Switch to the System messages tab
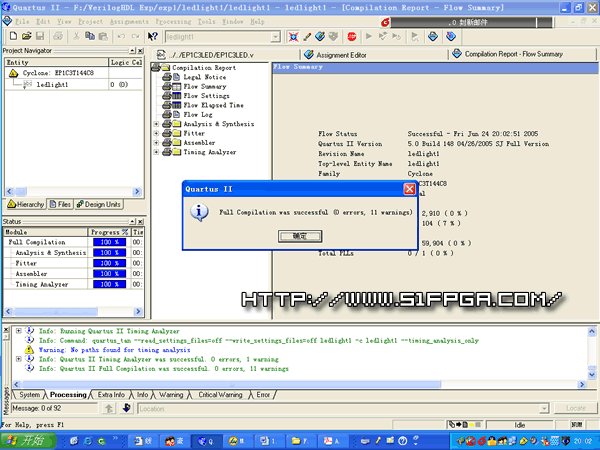This screenshot has width=600, height=450. click(29, 395)
